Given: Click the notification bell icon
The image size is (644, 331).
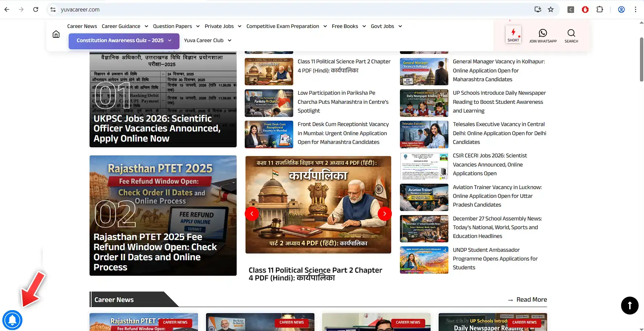Looking at the screenshot, I should point(12,320).
